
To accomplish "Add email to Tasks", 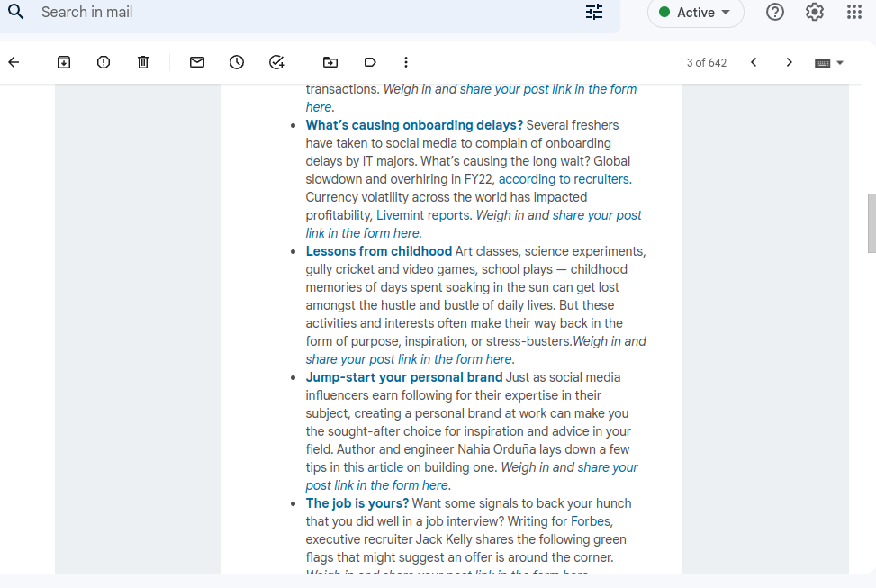I will [277, 62].
